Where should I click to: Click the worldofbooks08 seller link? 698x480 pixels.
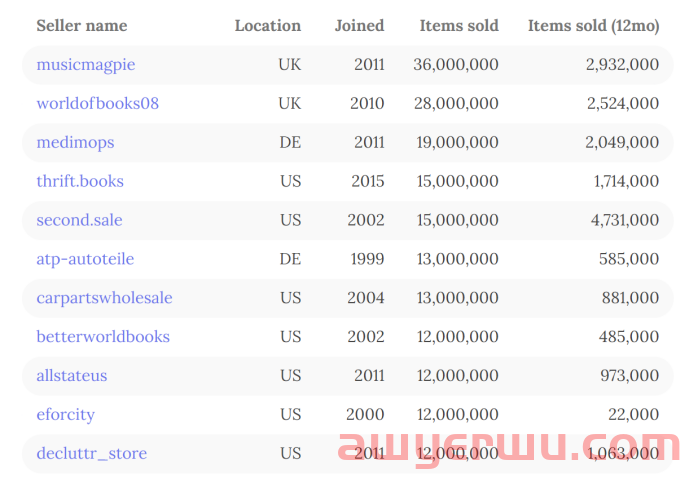[x=97, y=104]
